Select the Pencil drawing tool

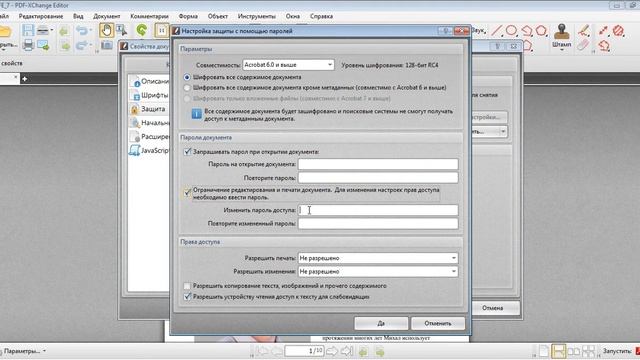click(584, 30)
